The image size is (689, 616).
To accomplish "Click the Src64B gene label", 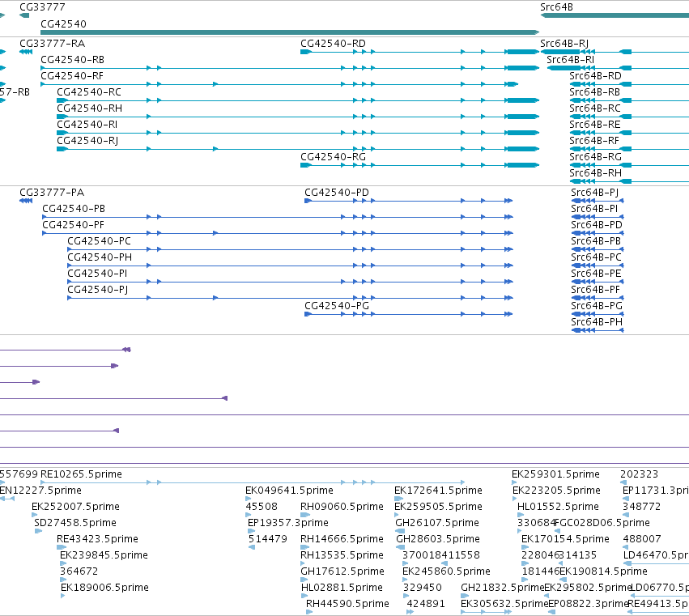I will click(556, 7).
